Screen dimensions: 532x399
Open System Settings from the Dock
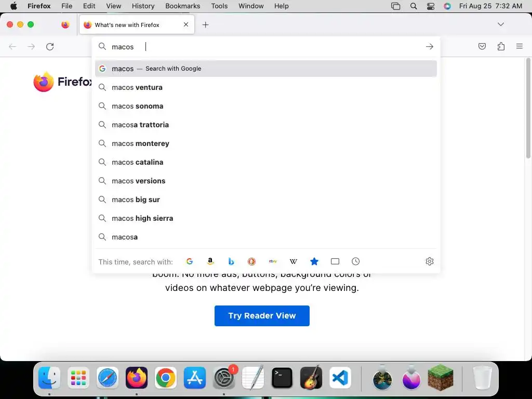pos(224,378)
